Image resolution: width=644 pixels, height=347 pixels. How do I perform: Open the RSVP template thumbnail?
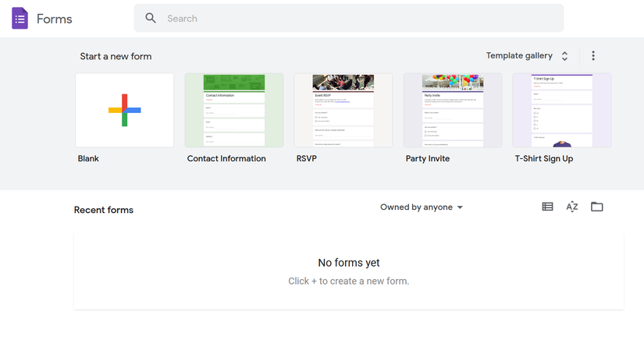(x=343, y=110)
